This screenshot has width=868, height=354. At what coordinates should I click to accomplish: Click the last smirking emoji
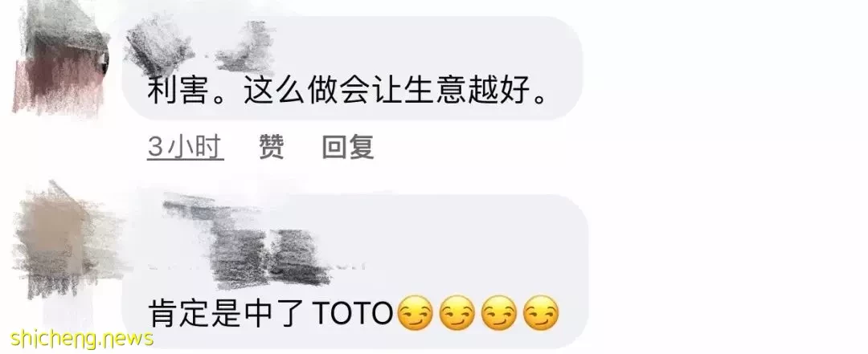(541, 314)
